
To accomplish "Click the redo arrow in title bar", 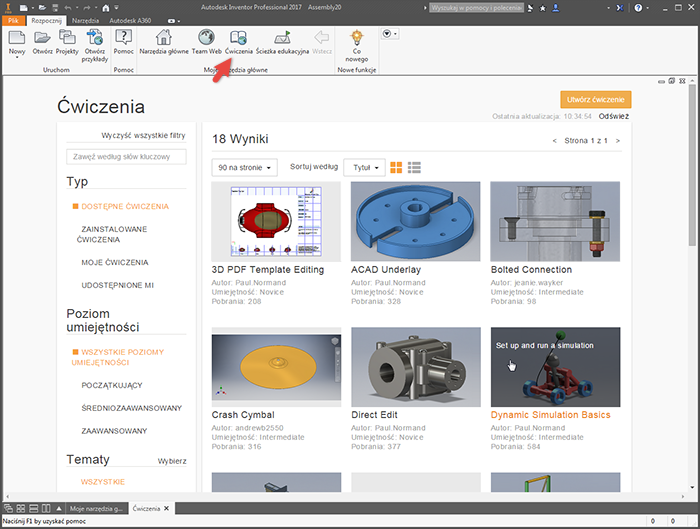I will point(89,8).
